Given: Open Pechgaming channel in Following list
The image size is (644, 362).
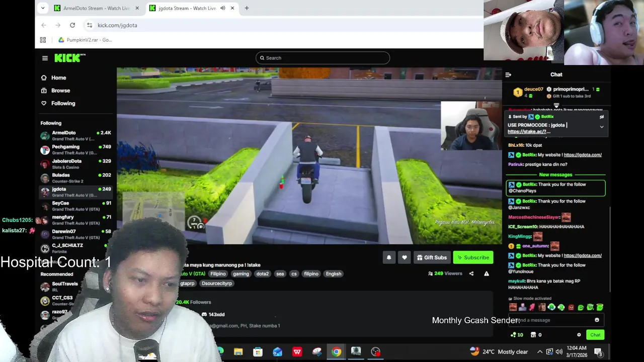Looking at the screenshot, I should pos(75,150).
